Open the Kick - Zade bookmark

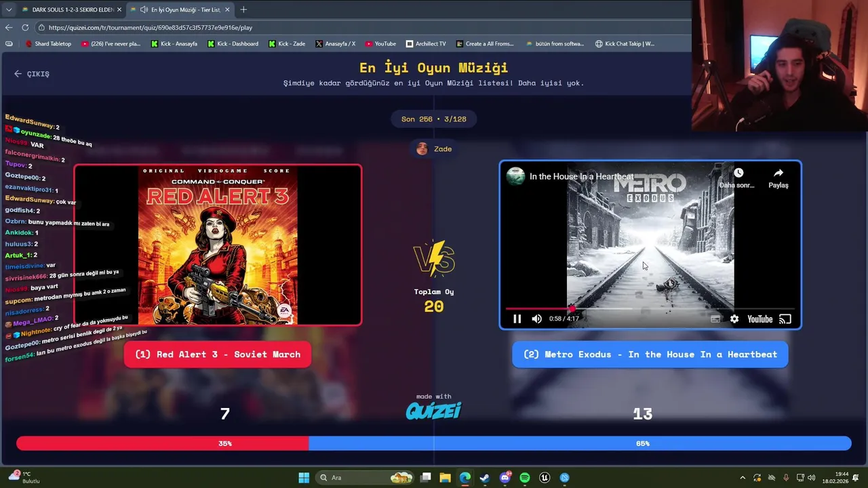pyautogui.click(x=287, y=44)
